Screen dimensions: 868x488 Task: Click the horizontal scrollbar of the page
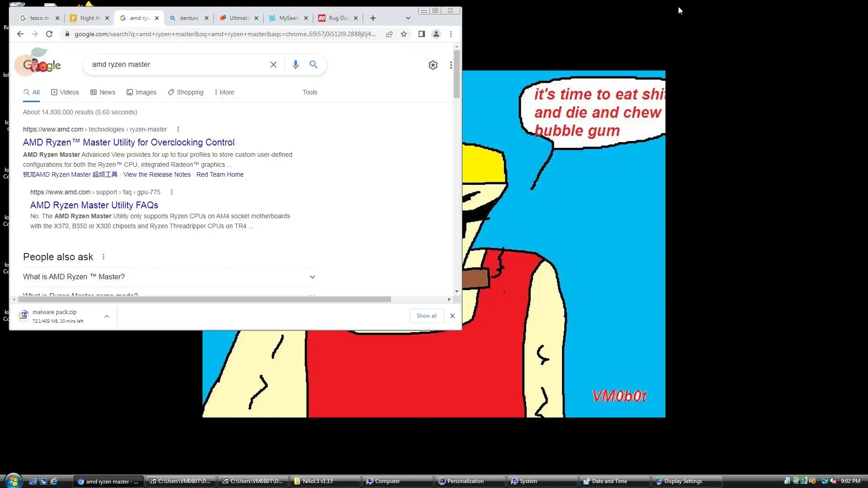pyautogui.click(x=203, y=300)
